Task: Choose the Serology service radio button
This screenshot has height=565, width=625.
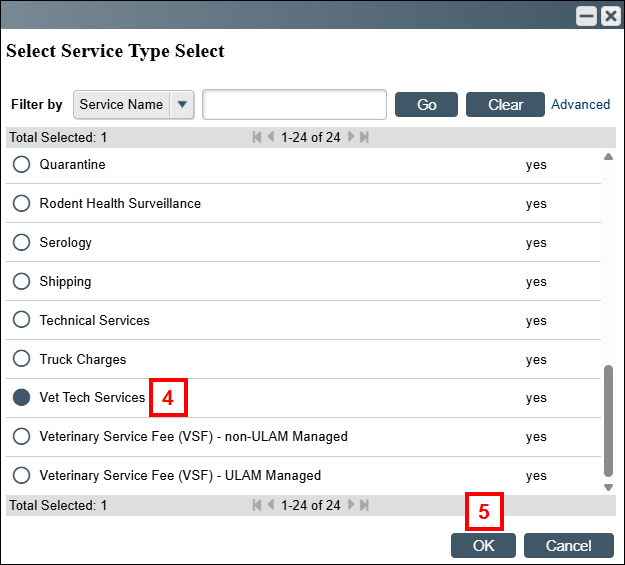Action: tap(21, 242)
